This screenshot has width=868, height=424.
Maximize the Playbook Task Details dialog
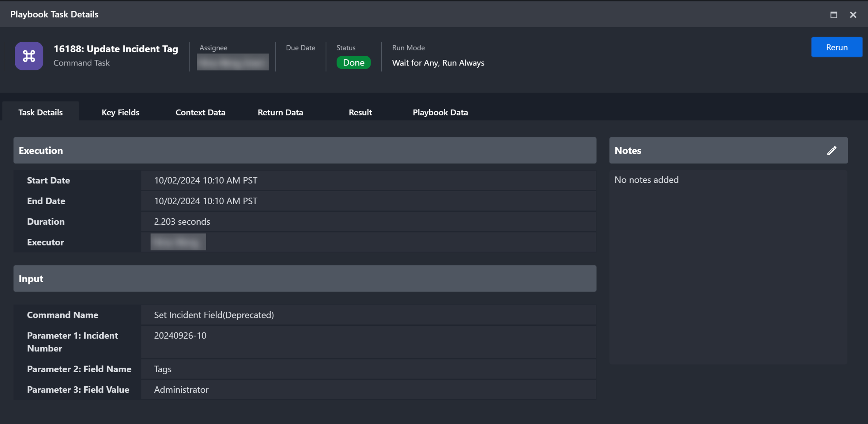point(833,15)
